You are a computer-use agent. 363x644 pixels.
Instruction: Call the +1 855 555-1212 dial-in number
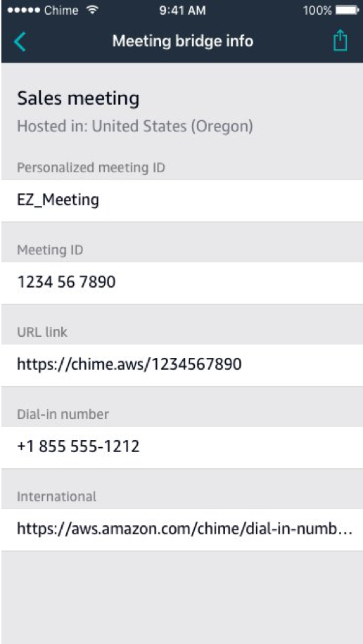coord(181,446)
